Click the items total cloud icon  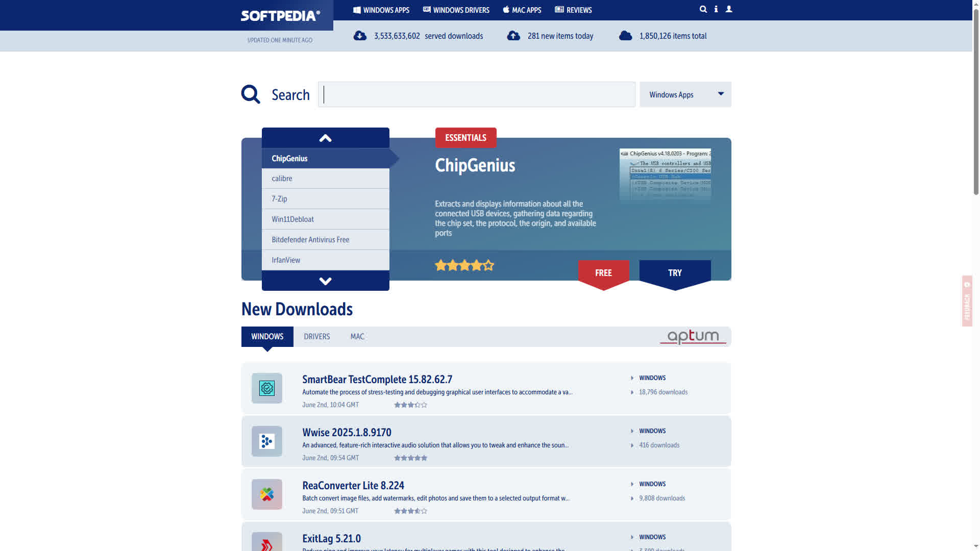click(625, 36)
